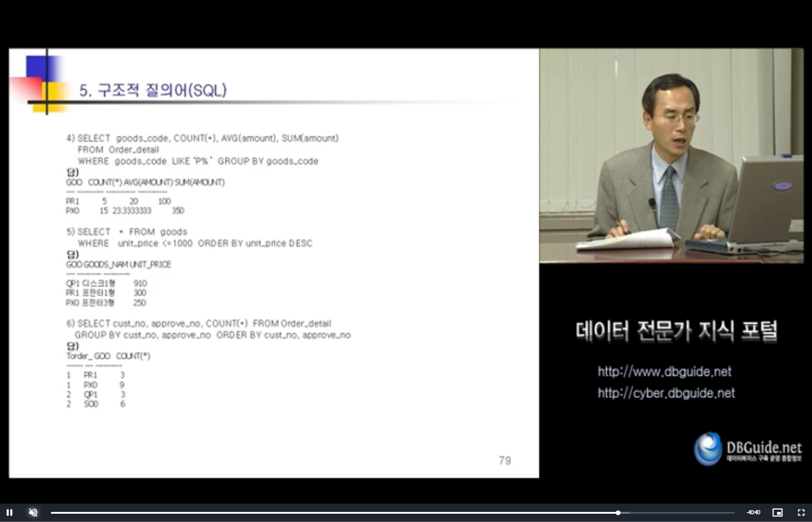Click the FROM Order_detail line
The width and height of the screenshot is (812, 522).
pyautogui.click(x=118, y=150)
